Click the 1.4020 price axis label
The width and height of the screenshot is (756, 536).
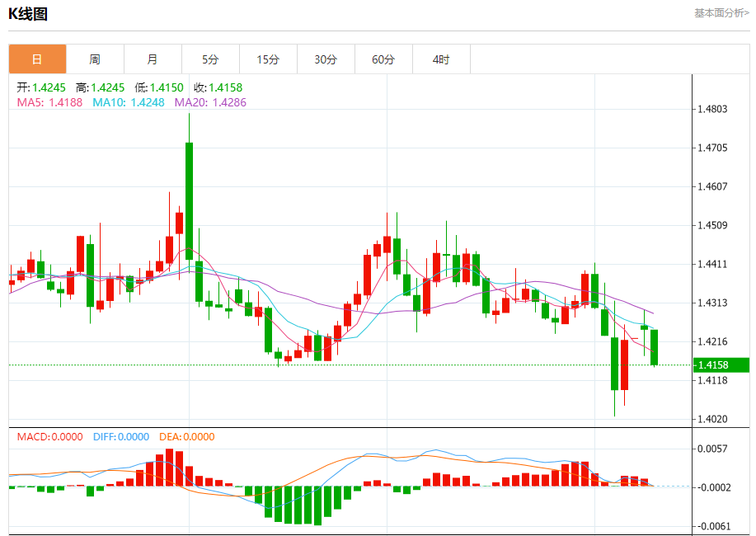pos(712,419)
